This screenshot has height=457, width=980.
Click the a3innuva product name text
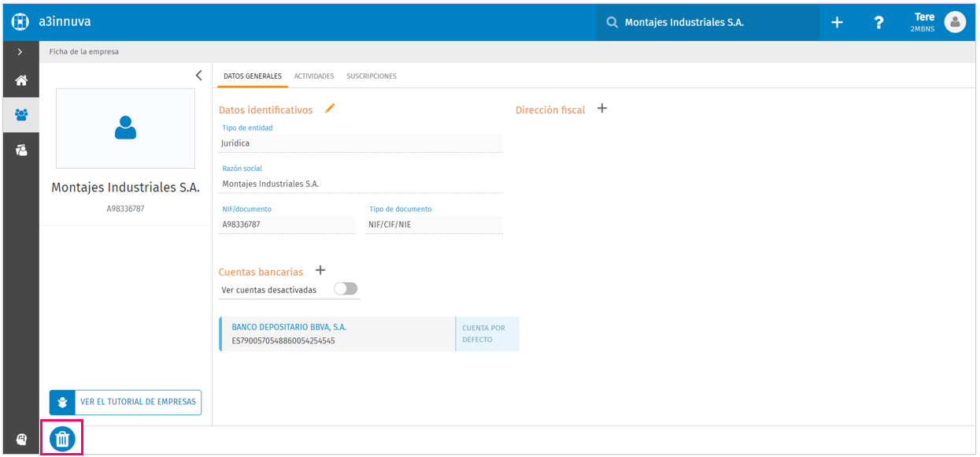click(x=65, y=22)
